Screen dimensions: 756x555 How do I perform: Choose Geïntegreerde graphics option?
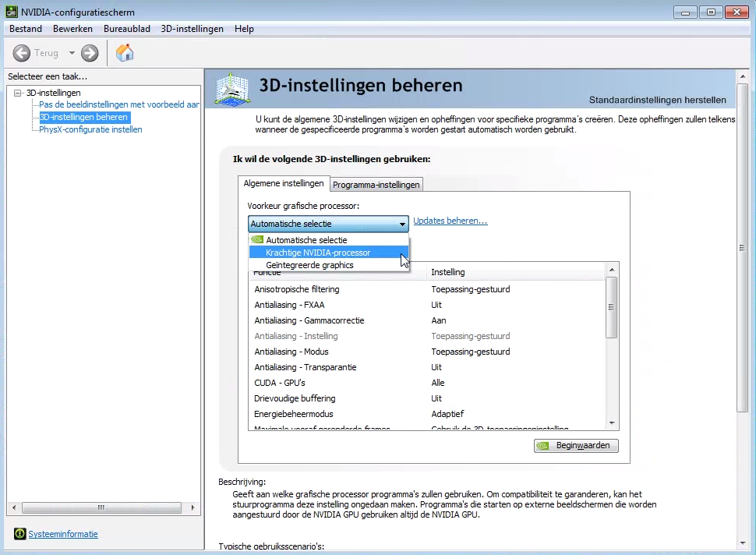tap(329, 265)
